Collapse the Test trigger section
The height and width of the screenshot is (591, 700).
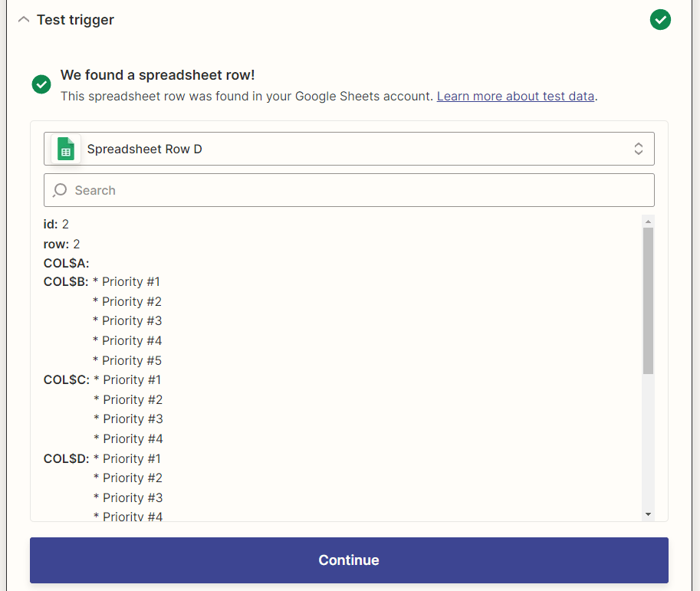point(23,19)
